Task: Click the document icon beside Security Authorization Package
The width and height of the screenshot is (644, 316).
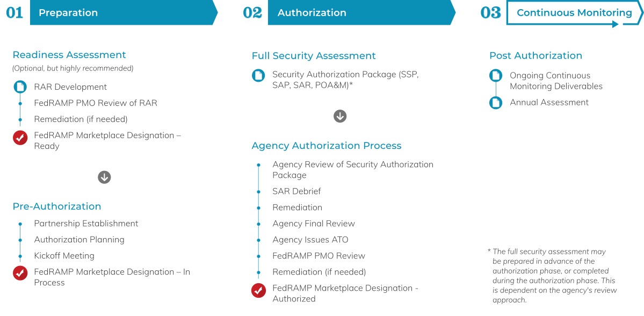Action: point(258,76)
